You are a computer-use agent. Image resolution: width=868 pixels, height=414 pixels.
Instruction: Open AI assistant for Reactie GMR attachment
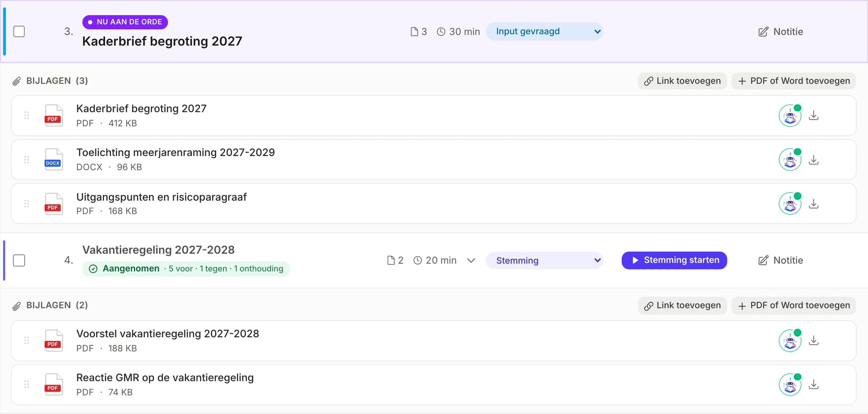coord(790,384)
